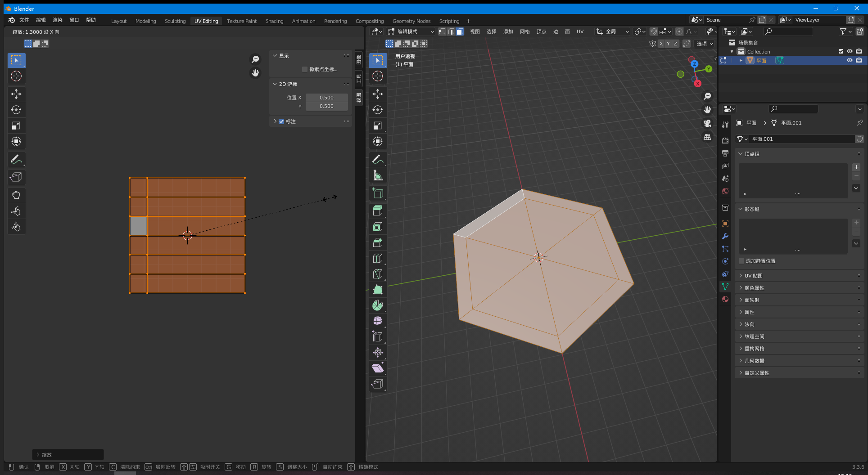Open the 网格 mesh menu

(x=525, y=31)
